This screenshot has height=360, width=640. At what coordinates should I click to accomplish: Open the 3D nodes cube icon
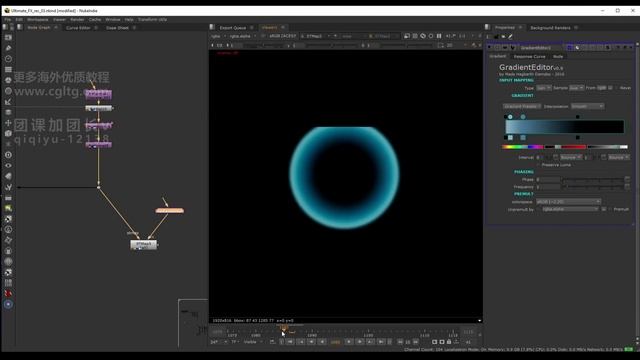(x=8, y=133)
